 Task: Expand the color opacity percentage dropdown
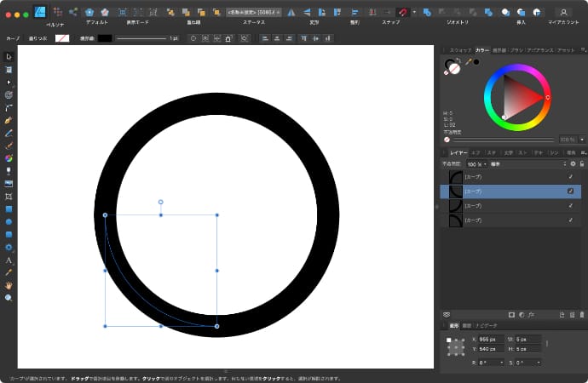tap(581, 140)
